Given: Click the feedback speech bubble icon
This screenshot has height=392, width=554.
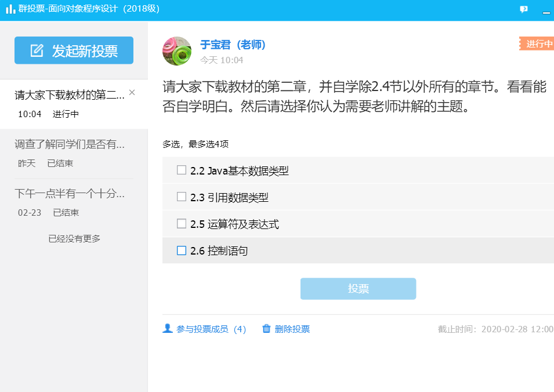Looking at the screenshot, I should tap(524, 9).
